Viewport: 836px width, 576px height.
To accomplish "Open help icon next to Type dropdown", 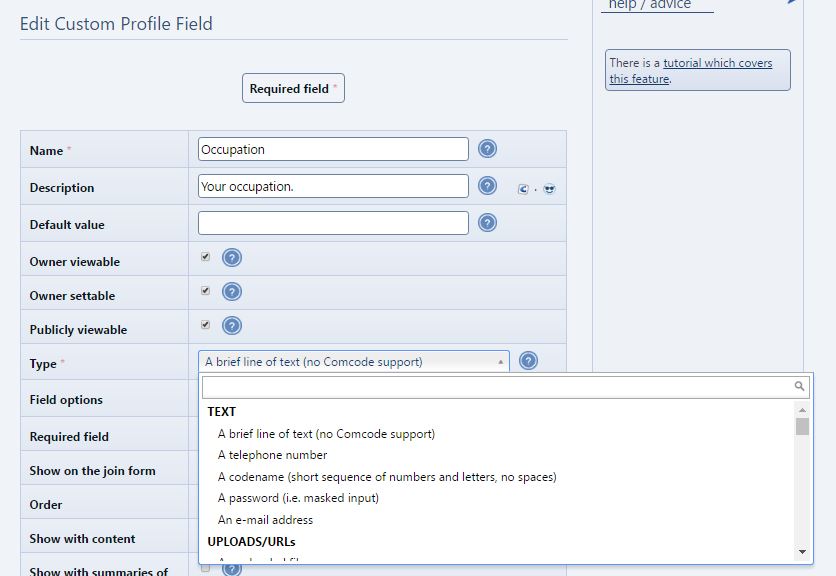I will point(528,361).
